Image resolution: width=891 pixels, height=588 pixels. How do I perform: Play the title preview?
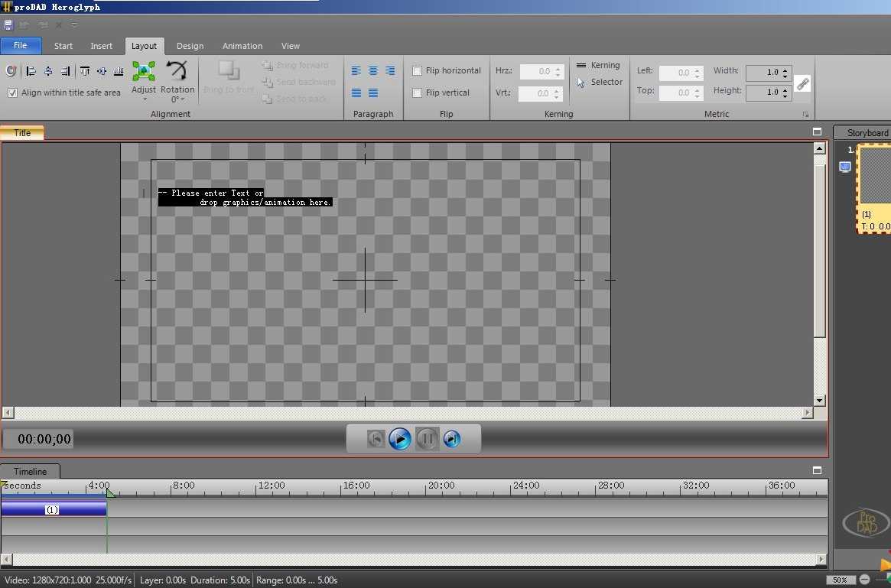[x=400, y=439]
